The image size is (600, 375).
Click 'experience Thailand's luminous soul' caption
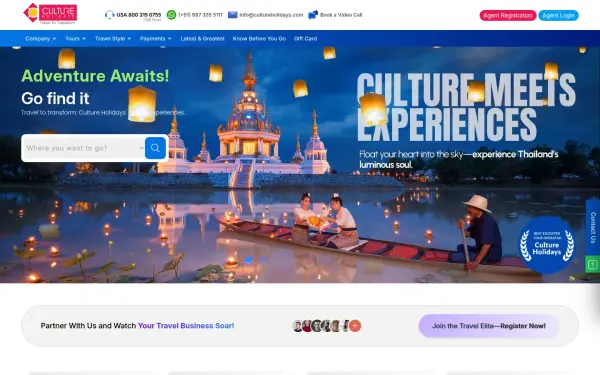(458, 160)
